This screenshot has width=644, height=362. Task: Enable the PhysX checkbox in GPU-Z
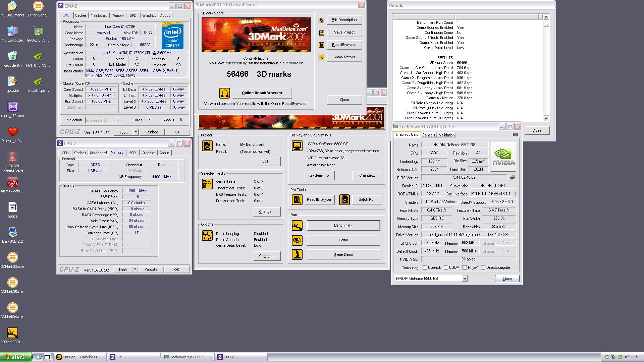point(465,267)
